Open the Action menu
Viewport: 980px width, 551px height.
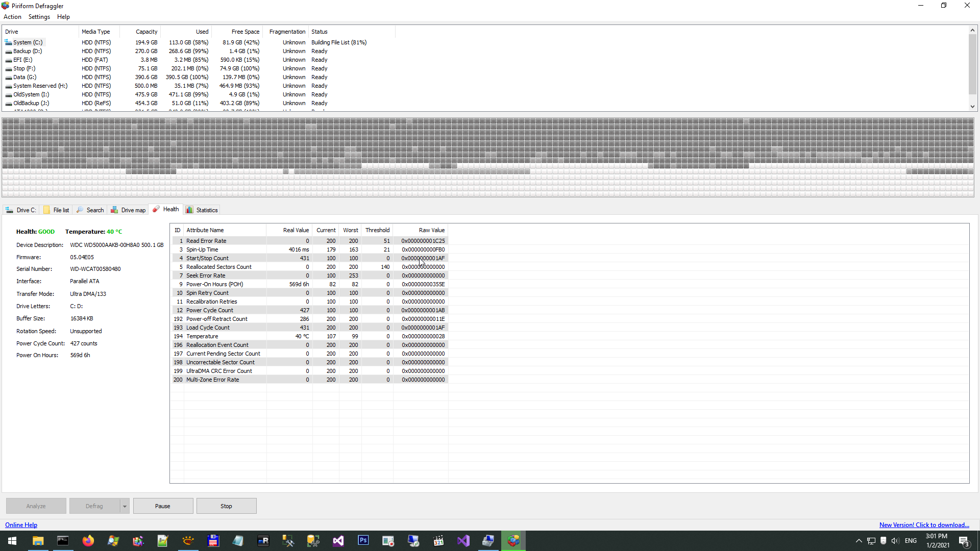[12, 17]
